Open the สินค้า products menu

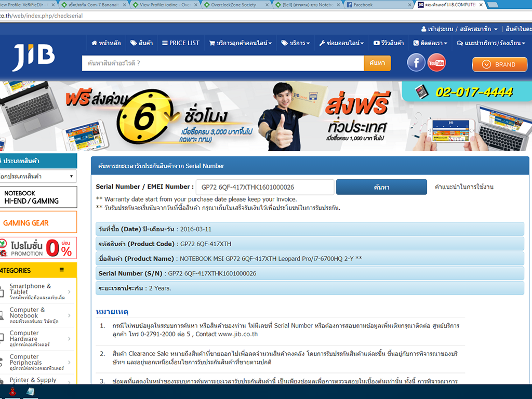[x=141, y=43]
